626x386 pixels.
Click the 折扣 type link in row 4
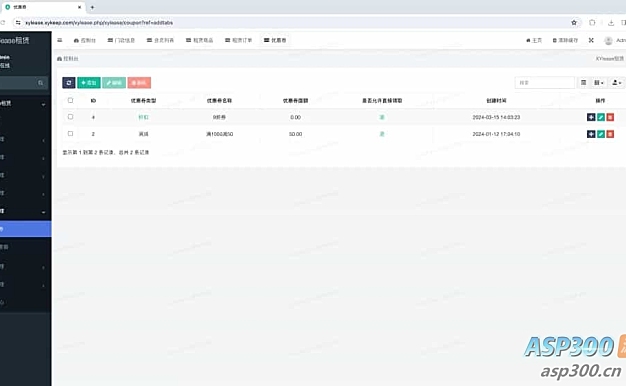(x=143, y=117)
